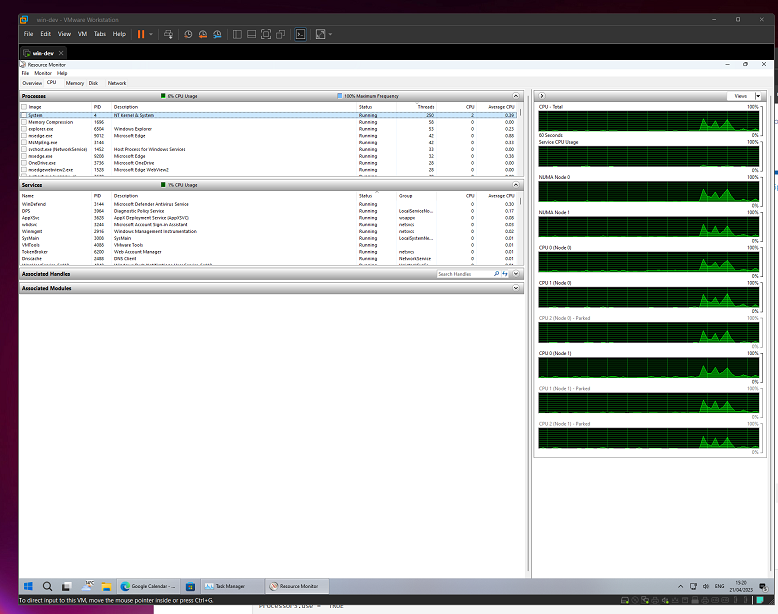Click the Send Ctrl+Alt+Del toolbar icon

[x=169, y=34]
